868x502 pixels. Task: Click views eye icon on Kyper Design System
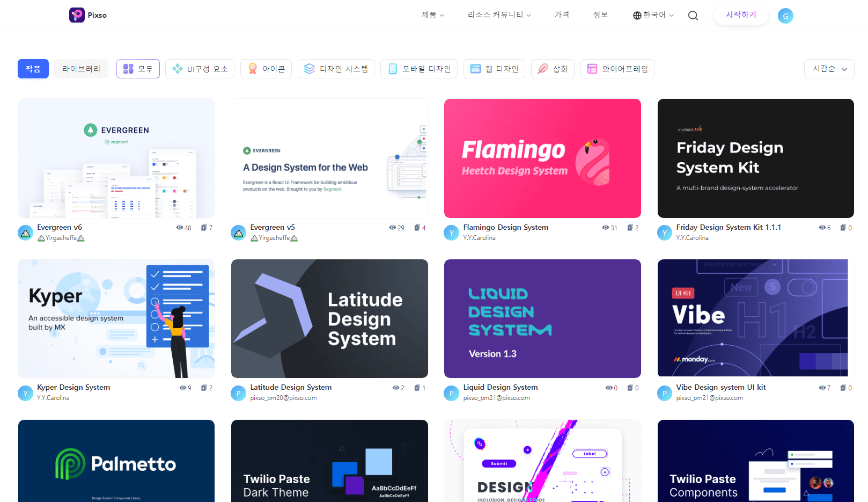pos(183,388)
